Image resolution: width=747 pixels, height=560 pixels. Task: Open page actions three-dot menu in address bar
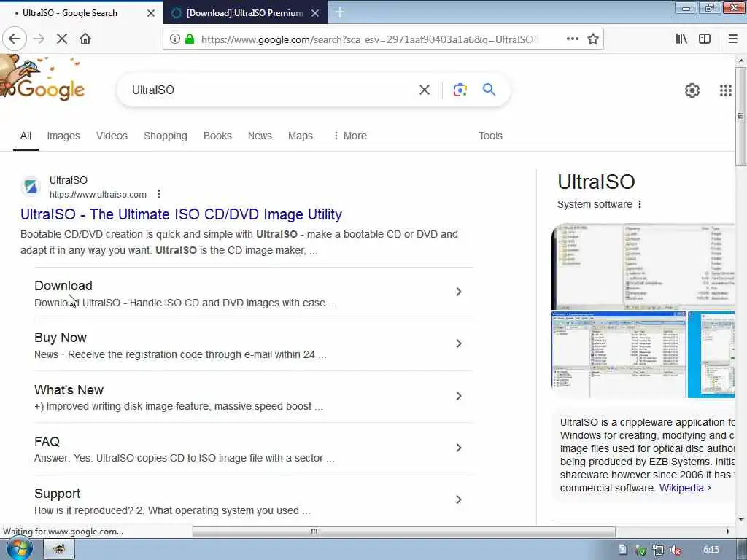click(x=573, y=39)
